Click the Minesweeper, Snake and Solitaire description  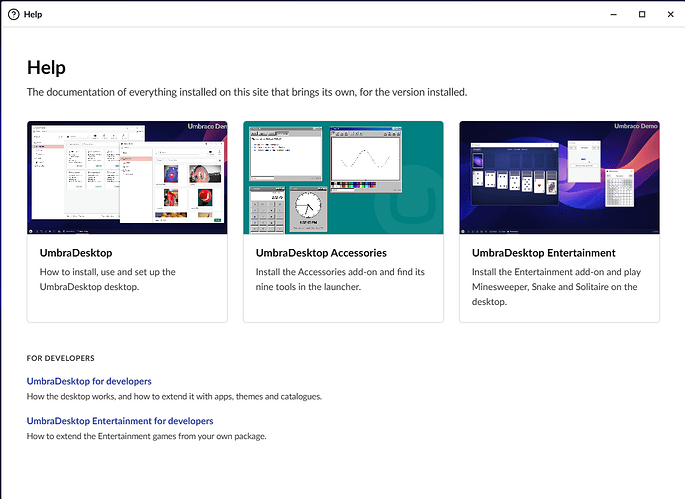(556, 287)
